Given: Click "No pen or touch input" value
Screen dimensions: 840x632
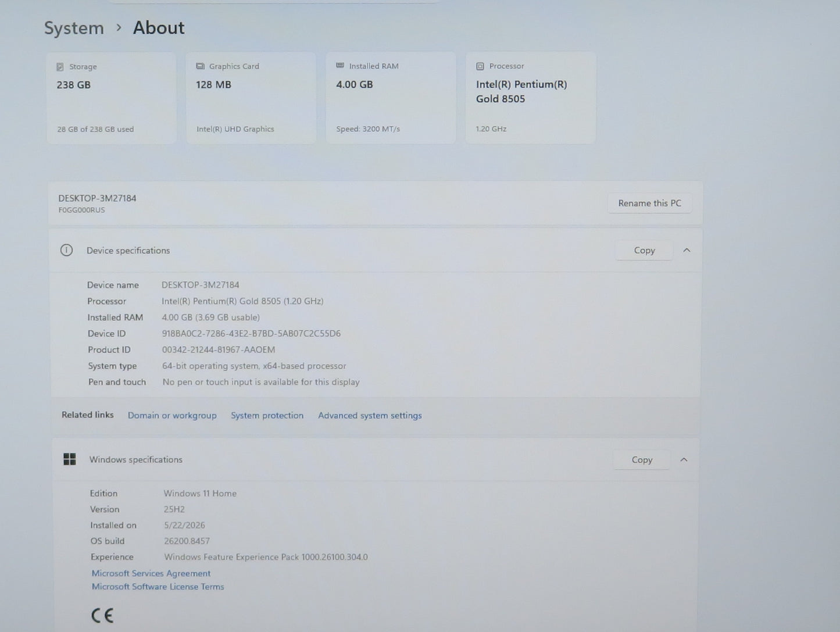Looking at the screenshot, I should pyautogui.click(x=261, y=382).
